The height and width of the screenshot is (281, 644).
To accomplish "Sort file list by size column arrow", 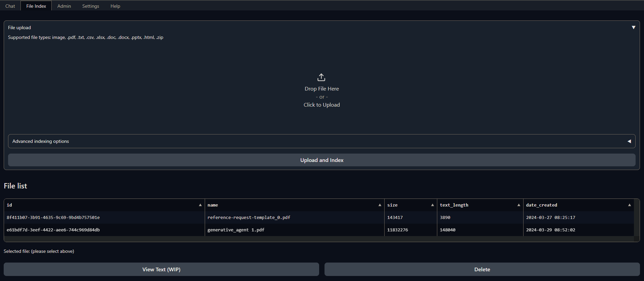I will point(432,205).
